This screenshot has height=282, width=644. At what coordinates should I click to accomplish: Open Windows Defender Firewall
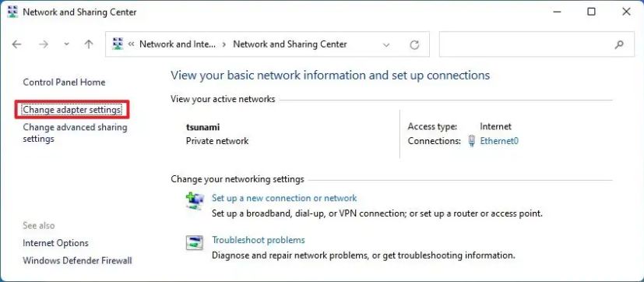coord(78,260)
